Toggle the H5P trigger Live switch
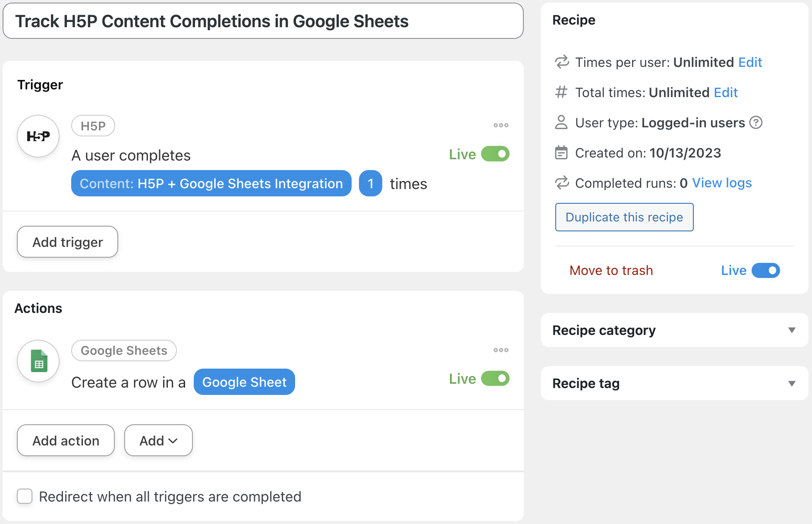The width and height of the screenshot is (812, 524). click(495, 154)
